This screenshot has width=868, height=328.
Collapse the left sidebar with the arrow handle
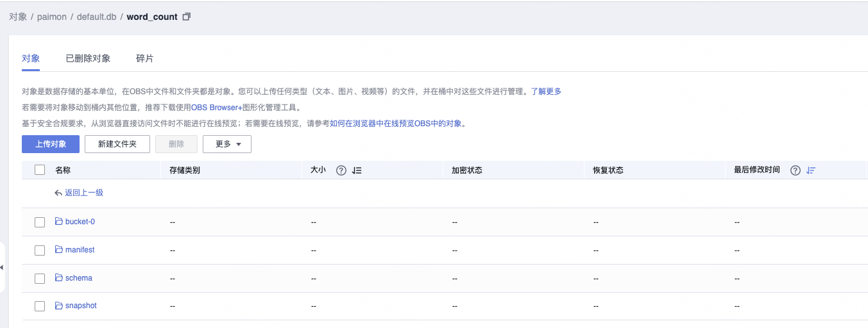tap(2, 267)
